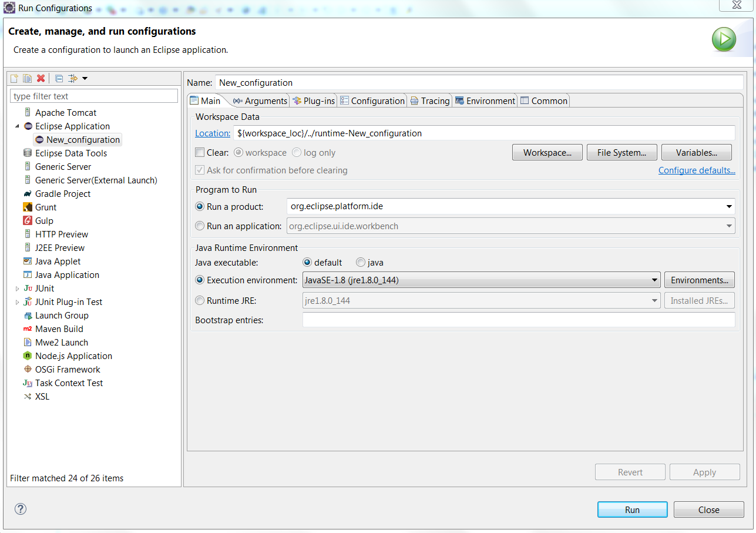
Task: Click the green Node.js Application icon
Action: pyautogui.click(x=28, y=356)
